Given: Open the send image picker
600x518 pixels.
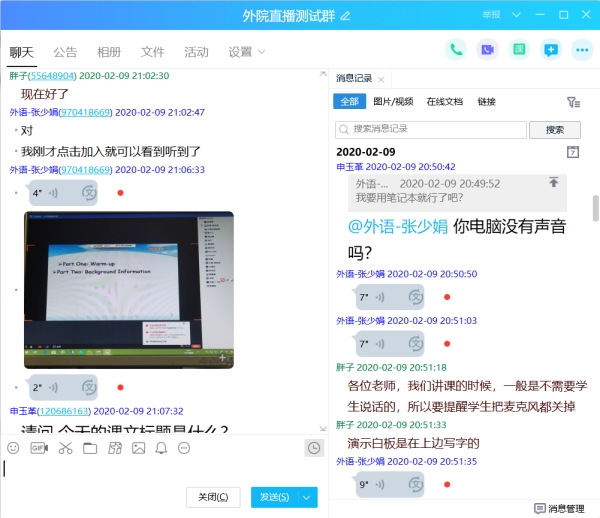Looking at the screenshot, I should pyautogui.click(x=138, y=447).
